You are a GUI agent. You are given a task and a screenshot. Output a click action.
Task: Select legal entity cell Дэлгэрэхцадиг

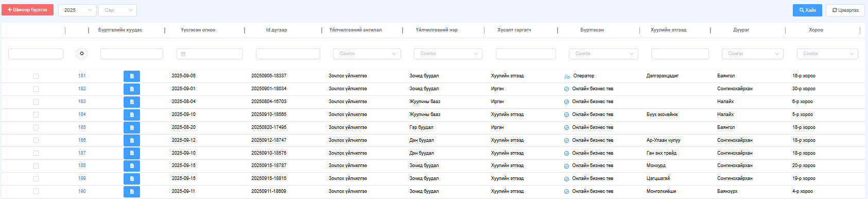coord(663,76)
